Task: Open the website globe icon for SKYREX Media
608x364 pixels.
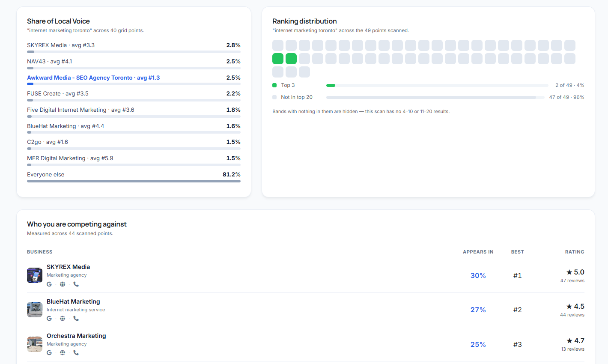Action: click(x=63, y=284)
